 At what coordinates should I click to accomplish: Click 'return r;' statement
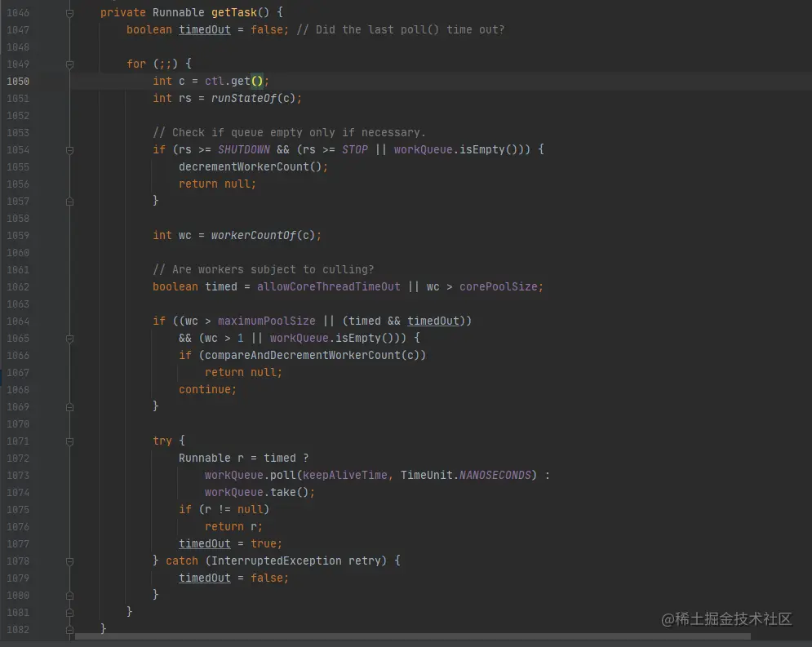click(x=233, y=526)
